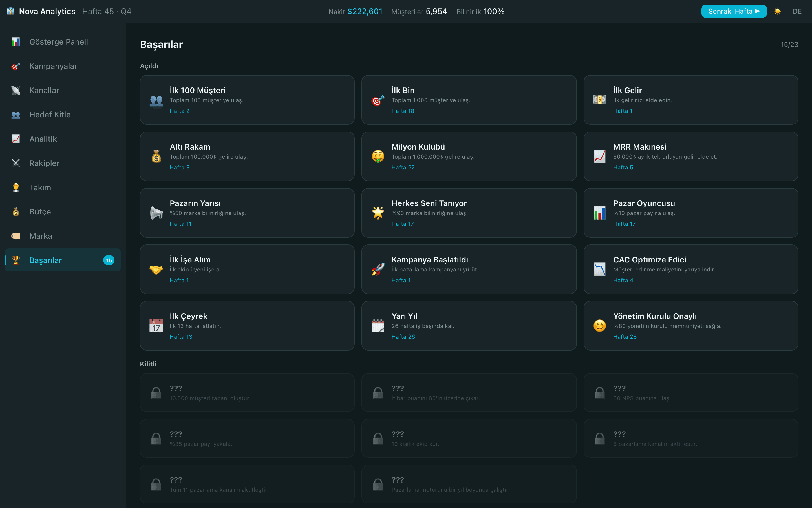Image resolution: width=812 pixels, height=508 pixels.
Task: Click the 15/23 achievements counter
Action: tap(789, 45)
